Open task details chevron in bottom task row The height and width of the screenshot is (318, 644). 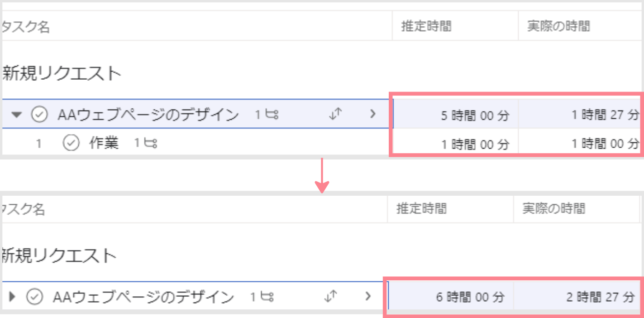[x=368, y=296]
